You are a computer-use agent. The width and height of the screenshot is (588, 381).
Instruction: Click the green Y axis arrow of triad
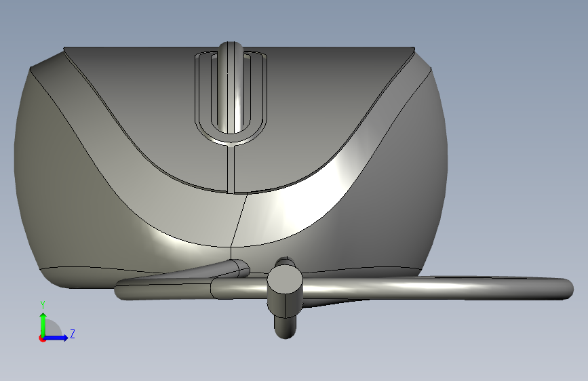coord(43,324)
